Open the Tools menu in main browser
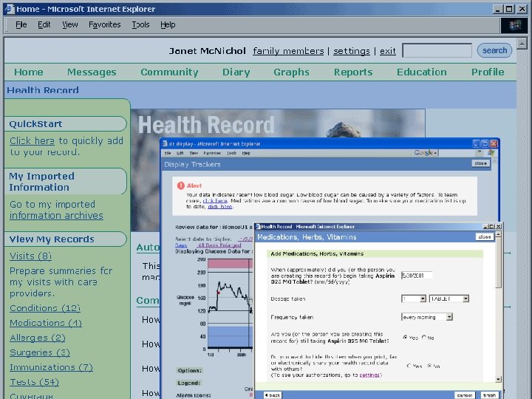Image resolution: width=532 pixels, height=399 pixels. tap(140, 25)
